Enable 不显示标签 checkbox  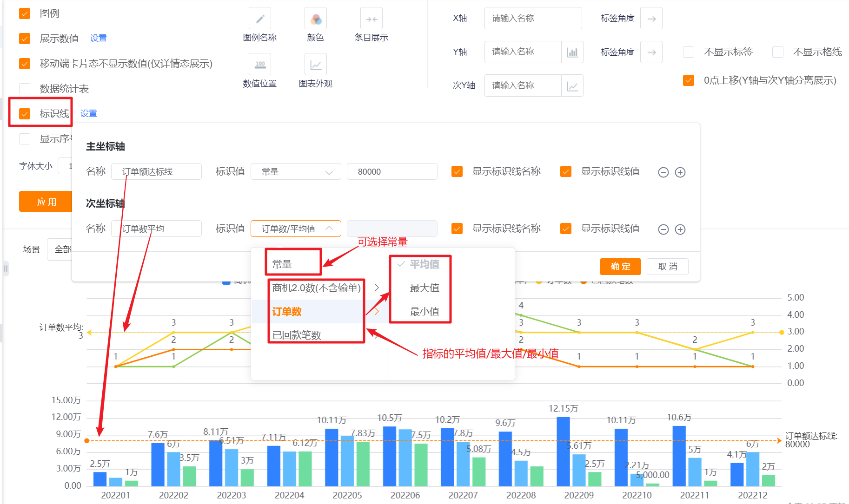[x=689, y=52]
